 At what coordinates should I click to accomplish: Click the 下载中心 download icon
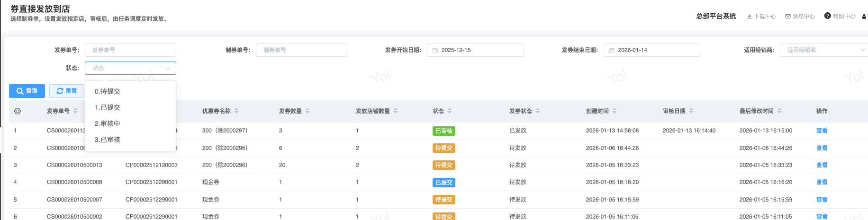point(749,17)
